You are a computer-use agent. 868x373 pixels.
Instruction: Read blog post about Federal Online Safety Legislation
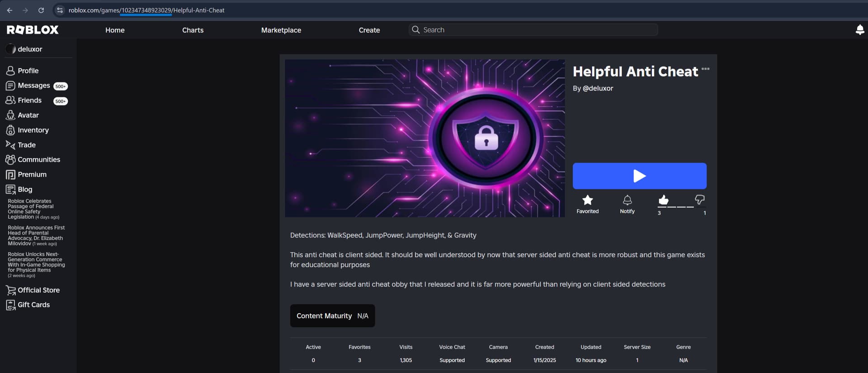click(x=33, y=209)
